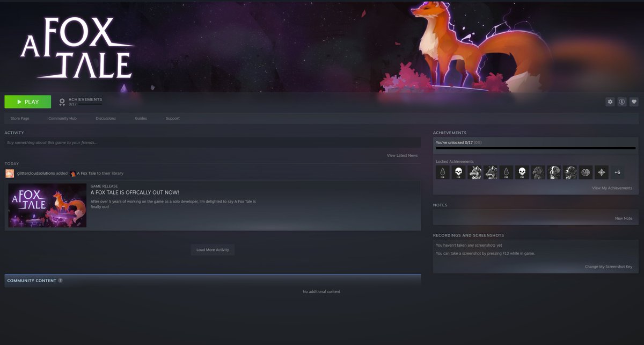Click the 'No additional content' text
The width and height of the screenshot is (644, 345).
321,292
